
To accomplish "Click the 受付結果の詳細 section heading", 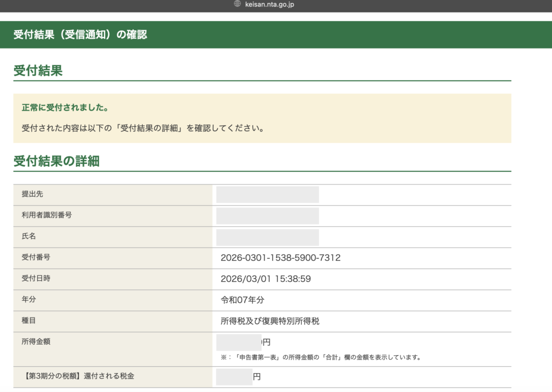I will pos(57,161).
